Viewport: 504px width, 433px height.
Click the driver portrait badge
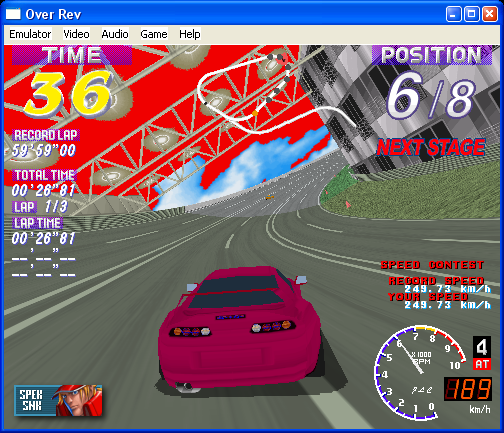click(x=58, y=400)
